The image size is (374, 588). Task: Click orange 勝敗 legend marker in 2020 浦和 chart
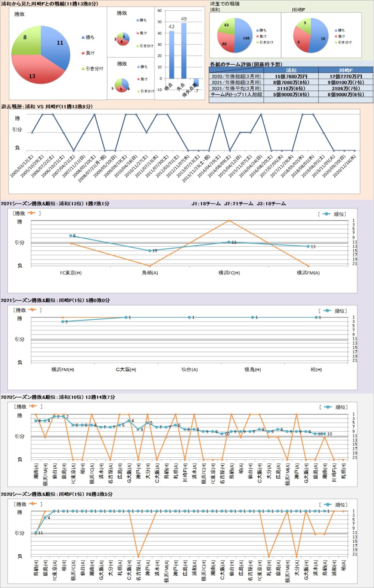pos(33,406)
